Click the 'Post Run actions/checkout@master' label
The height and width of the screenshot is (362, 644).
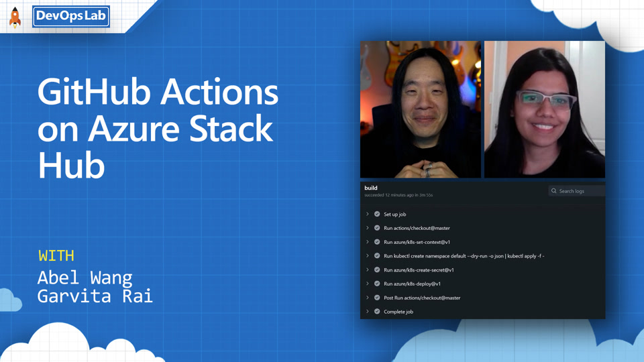click(422, 298)
